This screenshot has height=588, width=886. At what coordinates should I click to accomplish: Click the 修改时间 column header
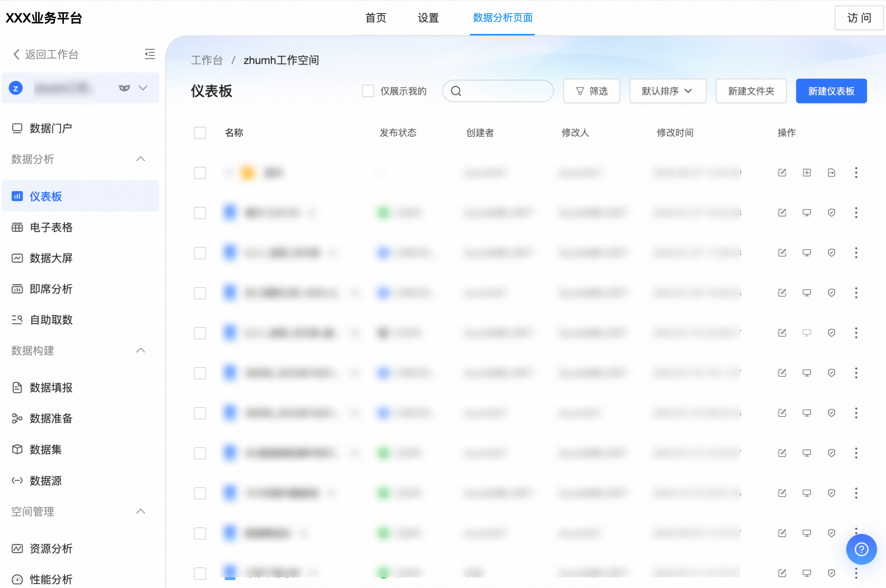coord(675,133)
